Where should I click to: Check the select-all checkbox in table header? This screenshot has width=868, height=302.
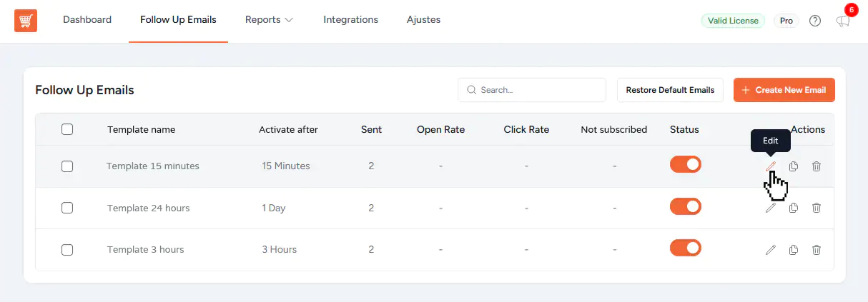click(x=67, y=129)
